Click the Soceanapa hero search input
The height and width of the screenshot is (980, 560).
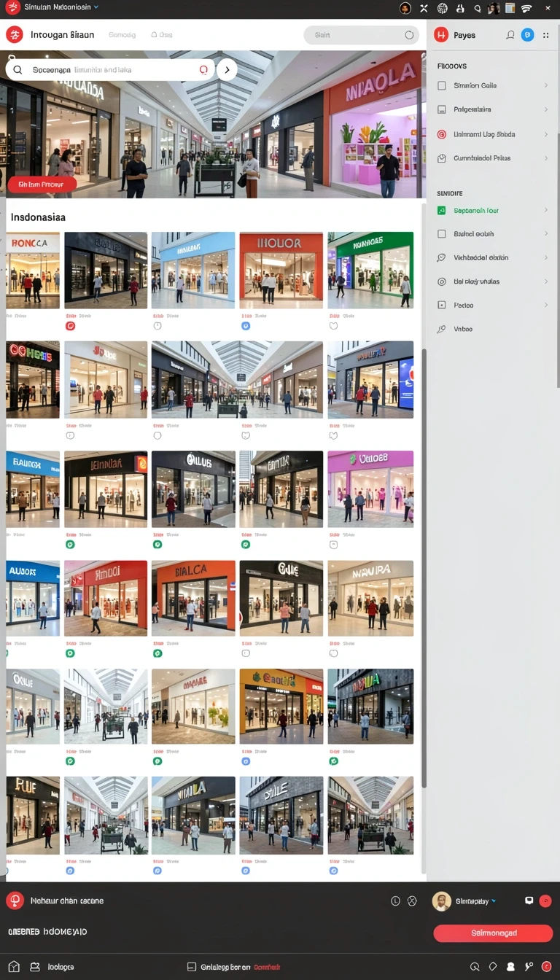click(x=110, y=70)
